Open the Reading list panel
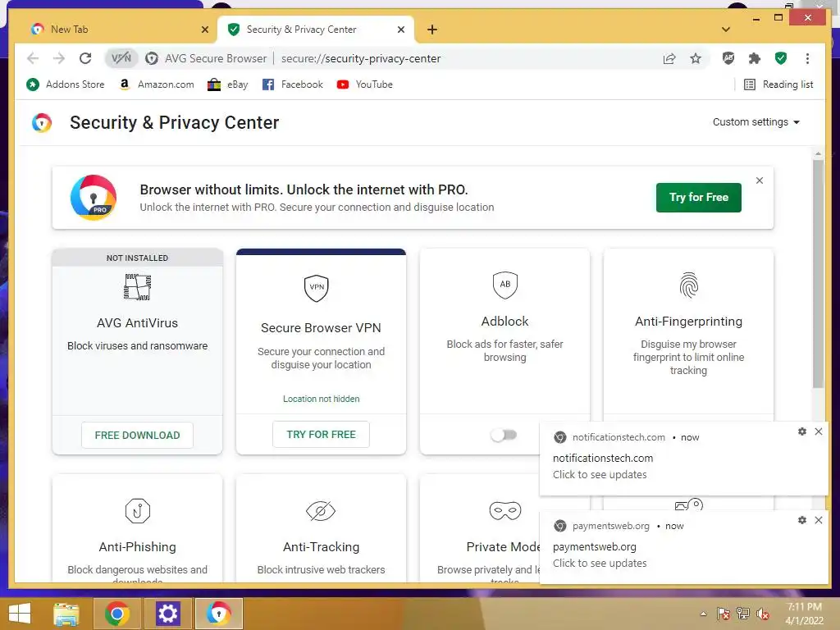This screenshot has height=630, width=840. tap(778, 84)
